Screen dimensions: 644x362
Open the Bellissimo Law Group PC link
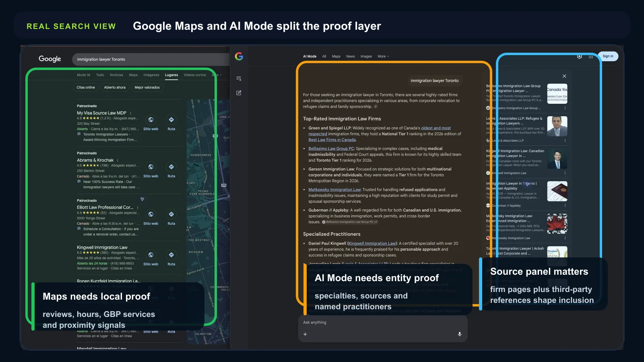(x=331, y=149)
